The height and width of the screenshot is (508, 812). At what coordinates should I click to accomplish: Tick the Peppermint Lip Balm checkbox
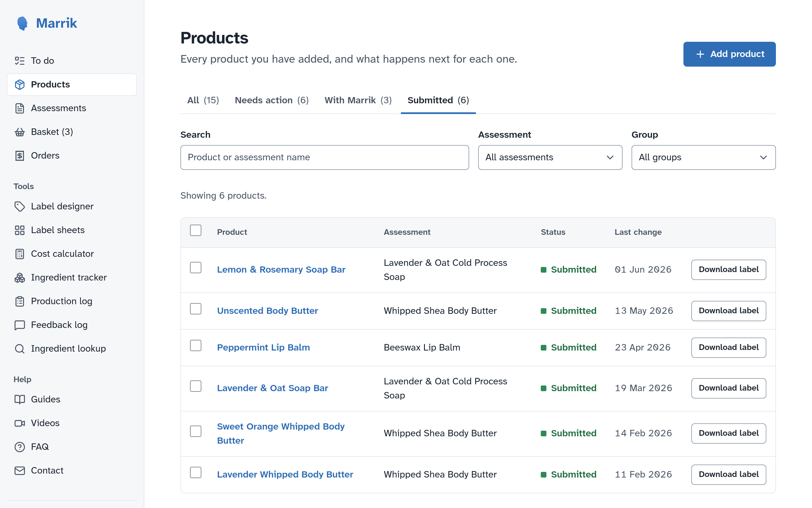coord(196,345)
